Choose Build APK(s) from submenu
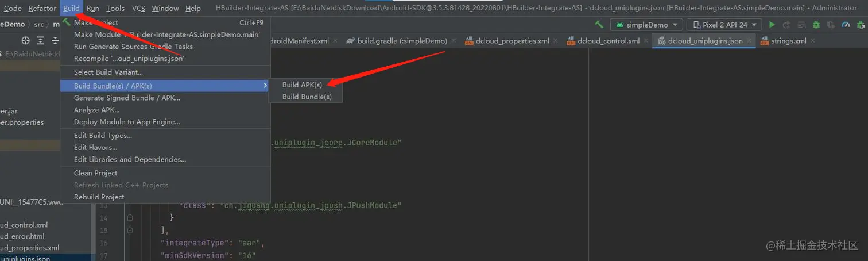868x261 pixels. pos(305,85)
